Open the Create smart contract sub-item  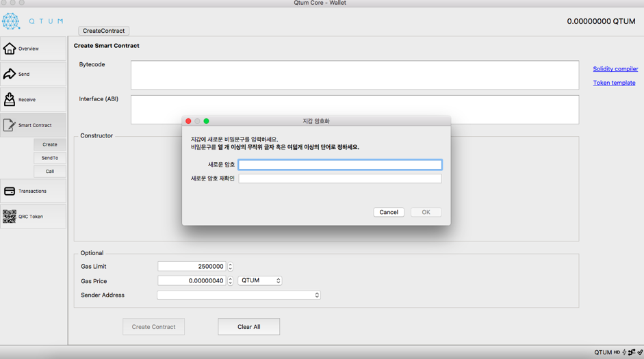click(x=50, y=144)
